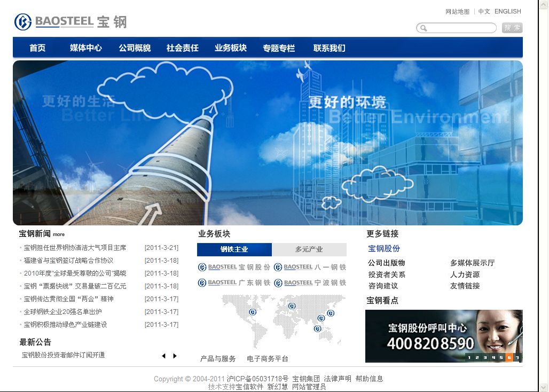549x392 pixels.
Task: Click the BAOSTEEL 宝钢 header logo
Action: [72, 22]
